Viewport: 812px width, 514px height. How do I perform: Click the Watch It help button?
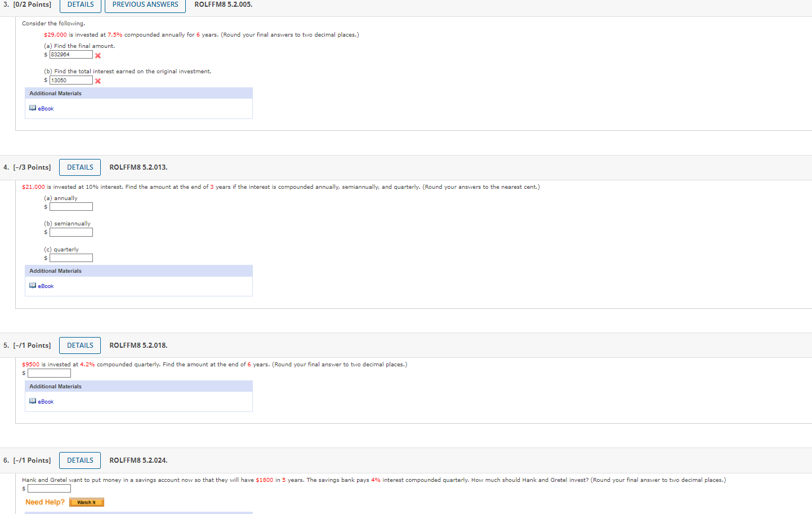(87, 502)
